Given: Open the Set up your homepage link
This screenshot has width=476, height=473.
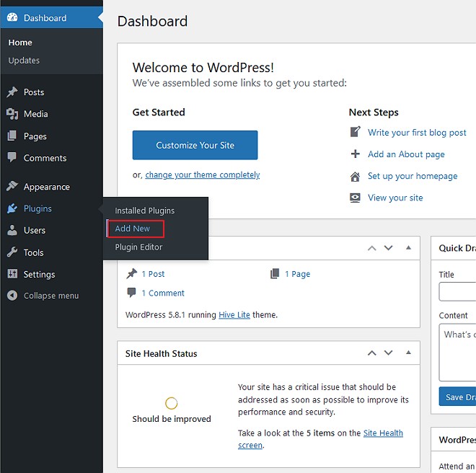Looking at the screenshot, I should pos(413,177).
